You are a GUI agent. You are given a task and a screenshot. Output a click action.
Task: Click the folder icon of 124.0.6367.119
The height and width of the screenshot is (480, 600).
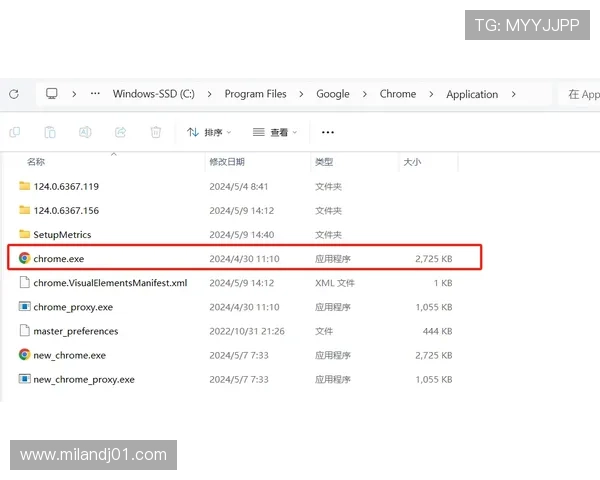pos(24,186)
